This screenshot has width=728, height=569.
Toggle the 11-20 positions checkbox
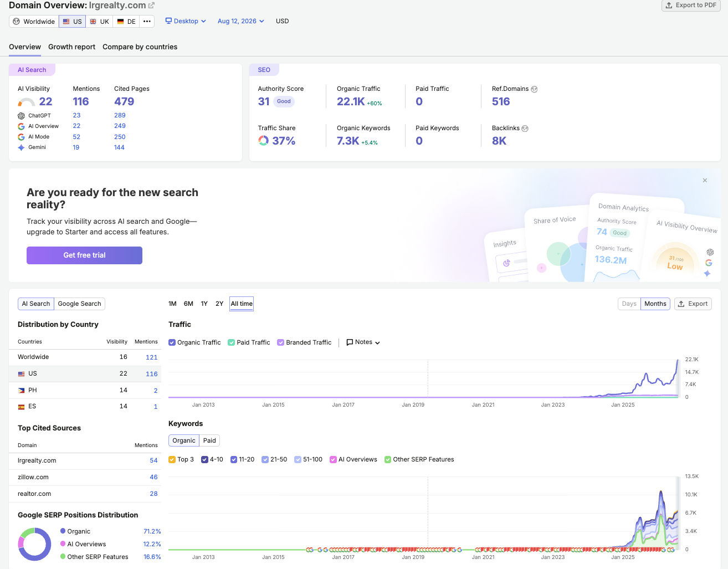234,459
